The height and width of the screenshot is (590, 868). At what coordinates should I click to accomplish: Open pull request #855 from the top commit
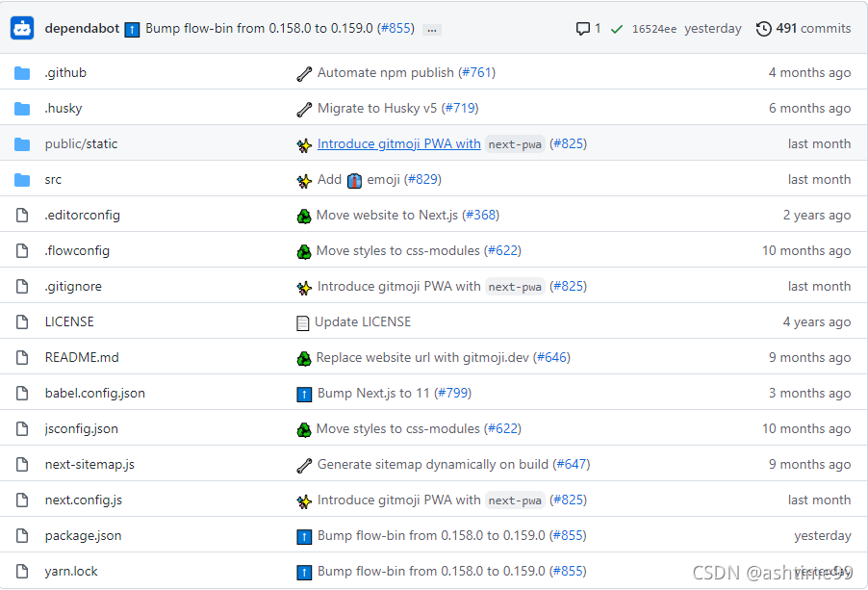(x=395, y=28)
